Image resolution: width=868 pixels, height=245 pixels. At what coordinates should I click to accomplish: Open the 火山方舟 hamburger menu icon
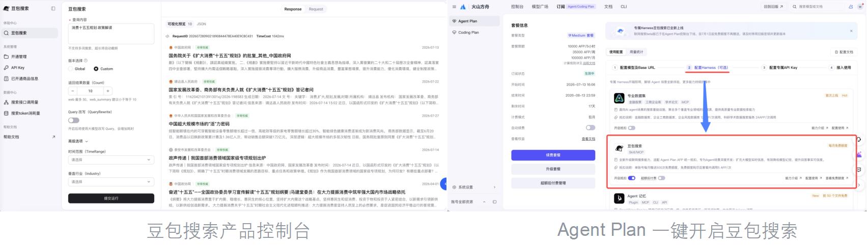click(x=454, y=7)
